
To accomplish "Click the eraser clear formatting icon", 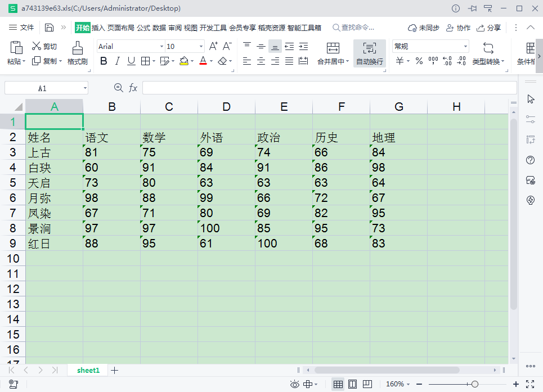I will coord(222,61).
